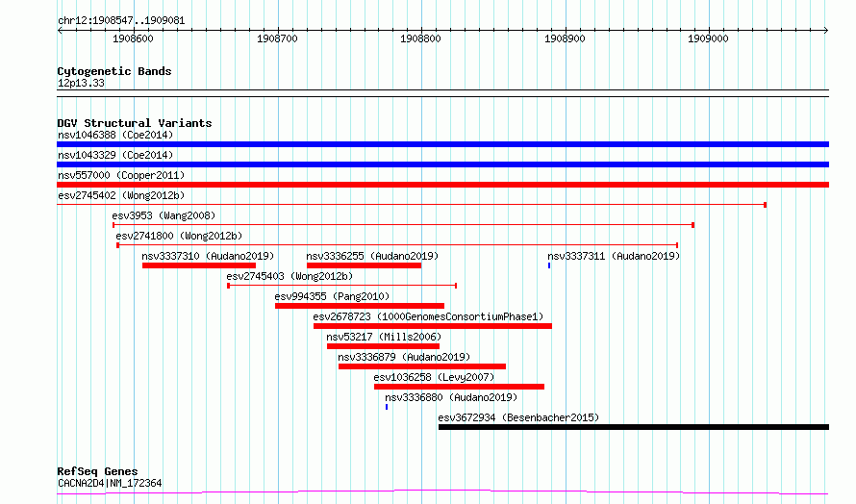This screenshot has height=504, width=856.
Task: Click ruler position 1908600
Action: [x=133, y=38]
